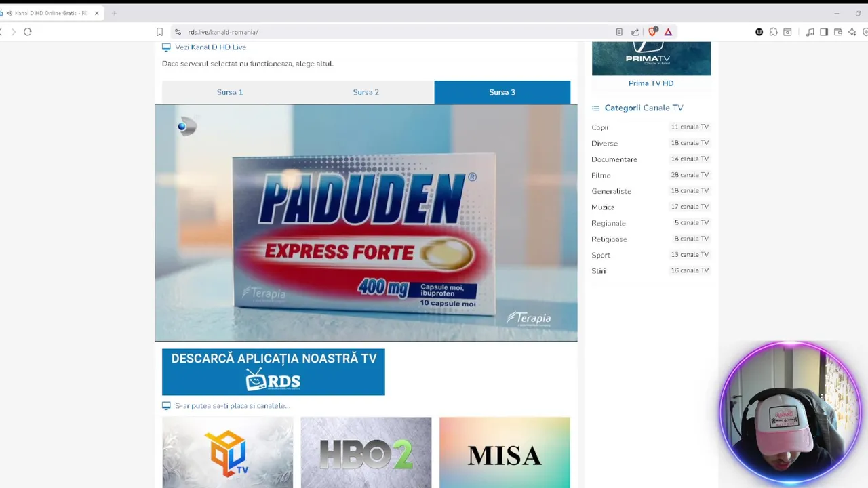868x488 pixels.
Task: Click the Prima TV HD link
Action: 651,83
